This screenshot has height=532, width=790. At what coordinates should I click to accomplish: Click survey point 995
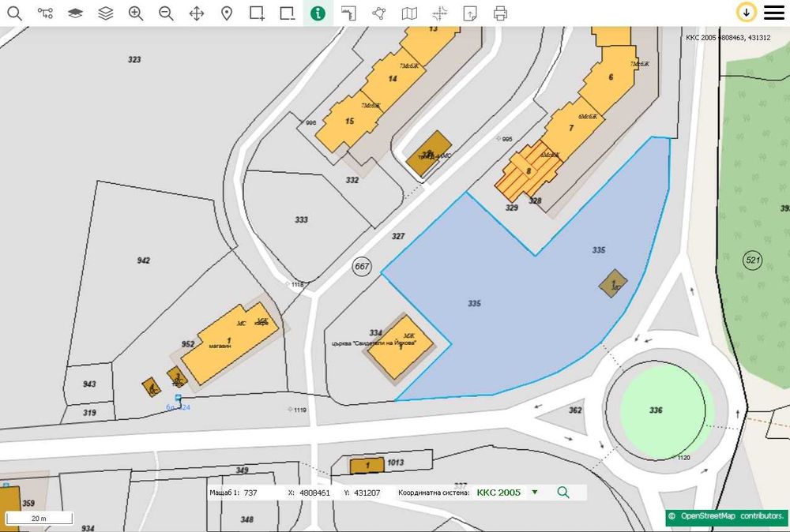click(504, 139)
